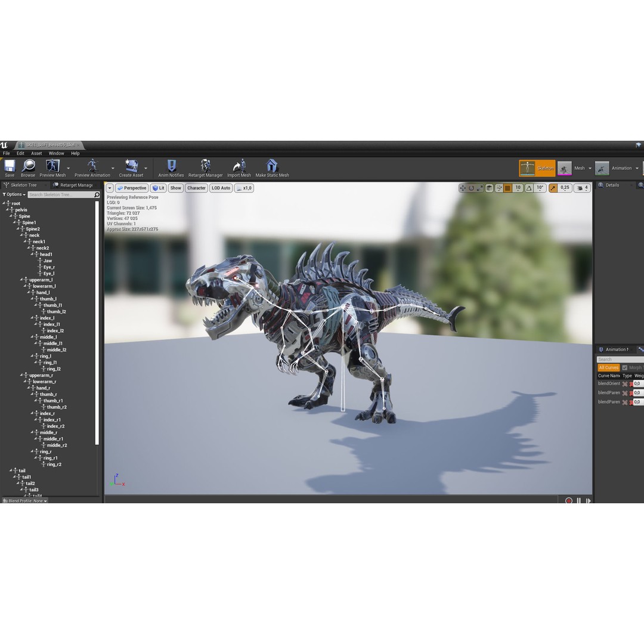644x644 pixels.
Task: Open grid snap value 10 dropdown
Action: coord(518,188)
